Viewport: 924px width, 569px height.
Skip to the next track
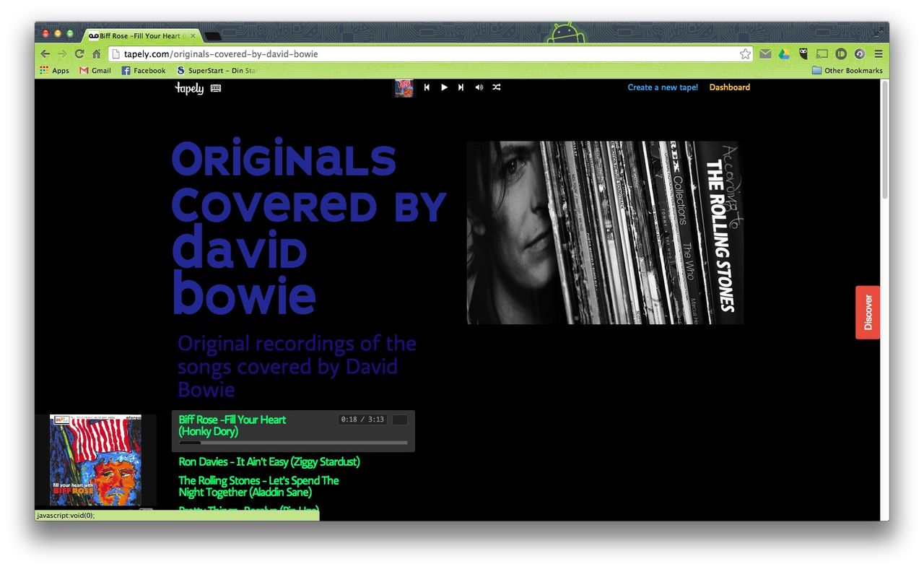pos(461,87)
